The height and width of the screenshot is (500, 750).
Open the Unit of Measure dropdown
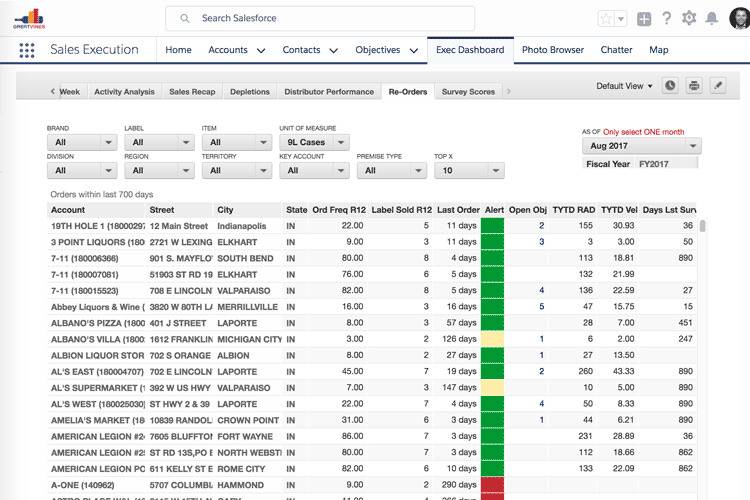click(314, 143)
